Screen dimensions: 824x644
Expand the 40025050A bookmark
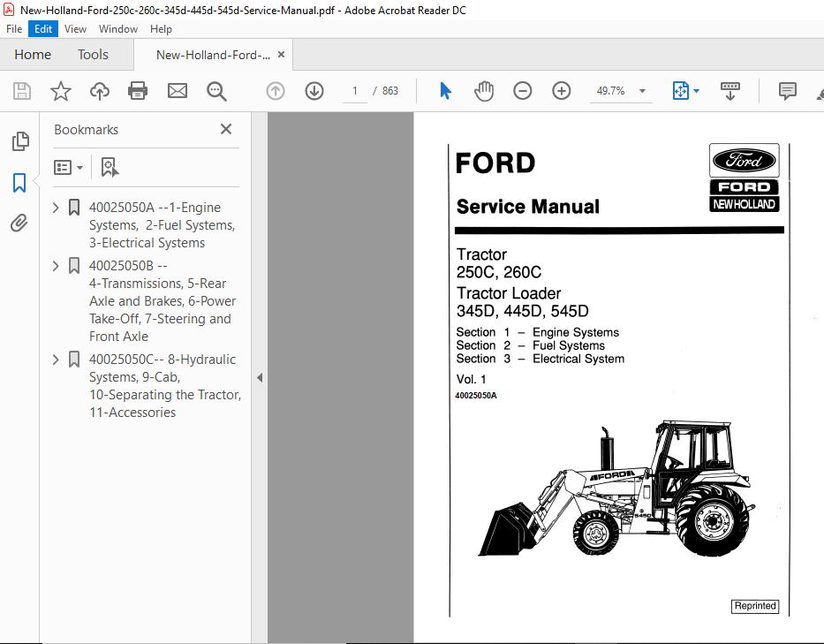pyautogui.click(x=56, y=207)
